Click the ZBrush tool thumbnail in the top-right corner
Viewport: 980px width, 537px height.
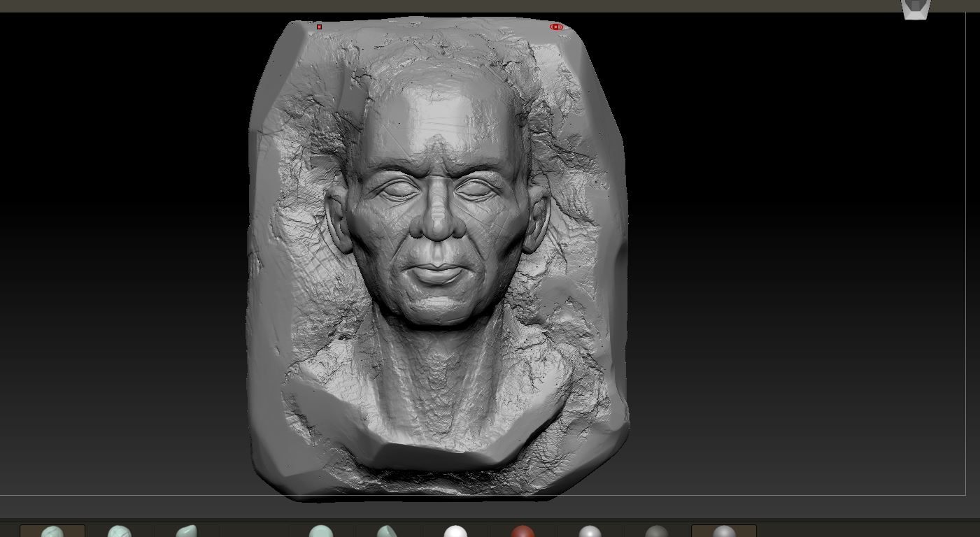point(915,9)
